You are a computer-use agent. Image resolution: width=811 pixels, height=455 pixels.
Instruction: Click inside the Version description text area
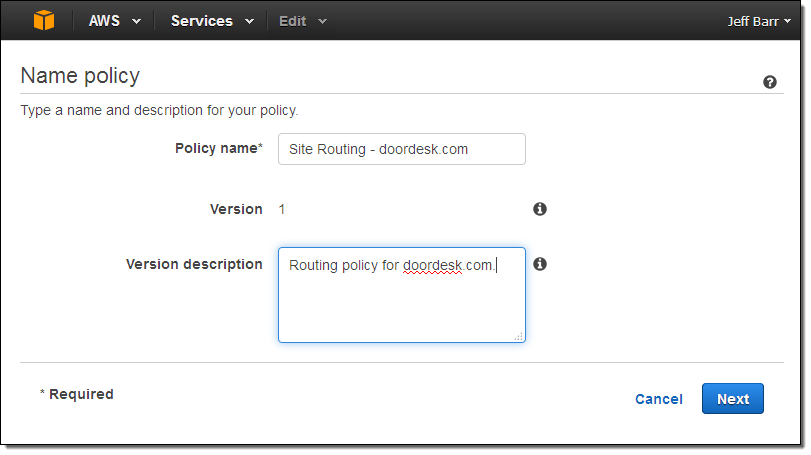(x=401, y=305)
